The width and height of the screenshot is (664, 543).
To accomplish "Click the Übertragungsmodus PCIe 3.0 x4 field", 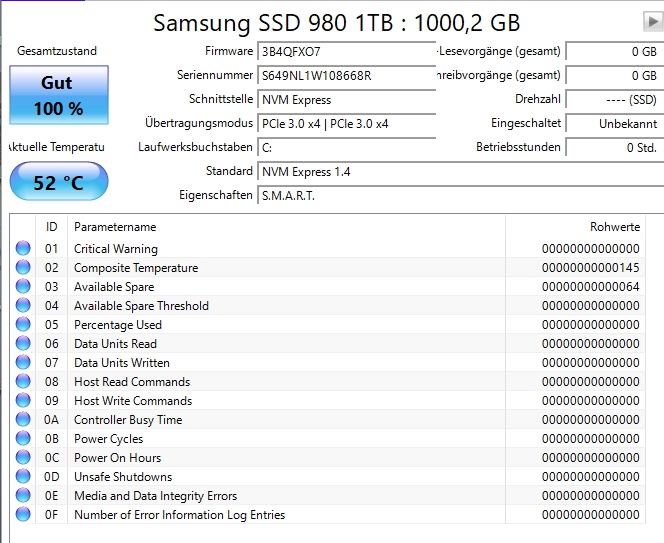I will click(x=346, y=124).
